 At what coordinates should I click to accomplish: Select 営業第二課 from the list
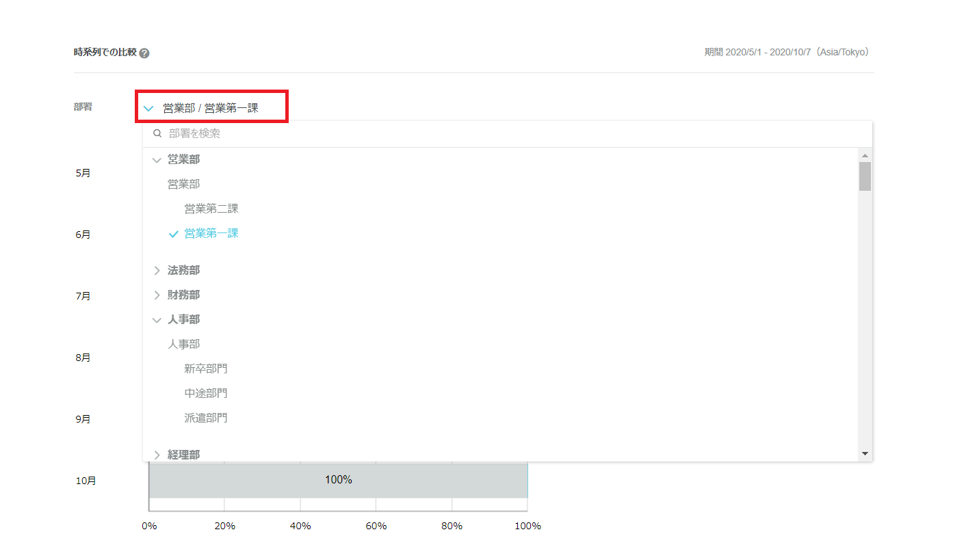click(x=211, y=209)
